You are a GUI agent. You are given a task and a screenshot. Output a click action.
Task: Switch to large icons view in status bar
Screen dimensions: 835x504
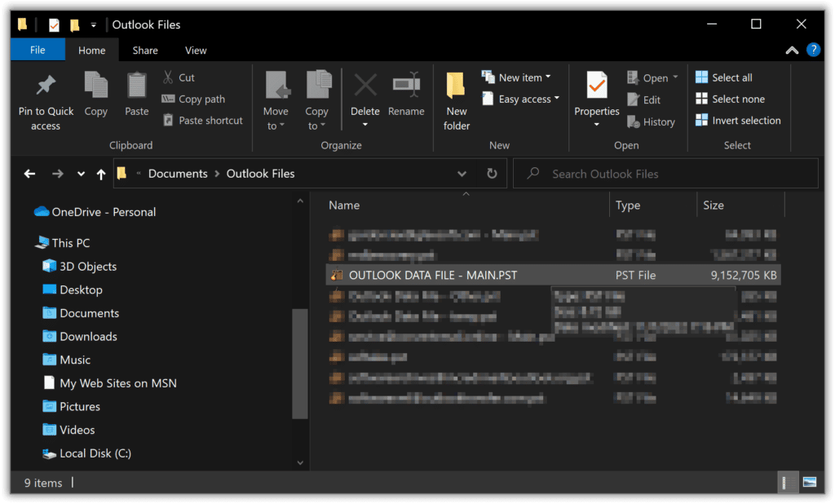pyautogui.click(x=810, y=482)
